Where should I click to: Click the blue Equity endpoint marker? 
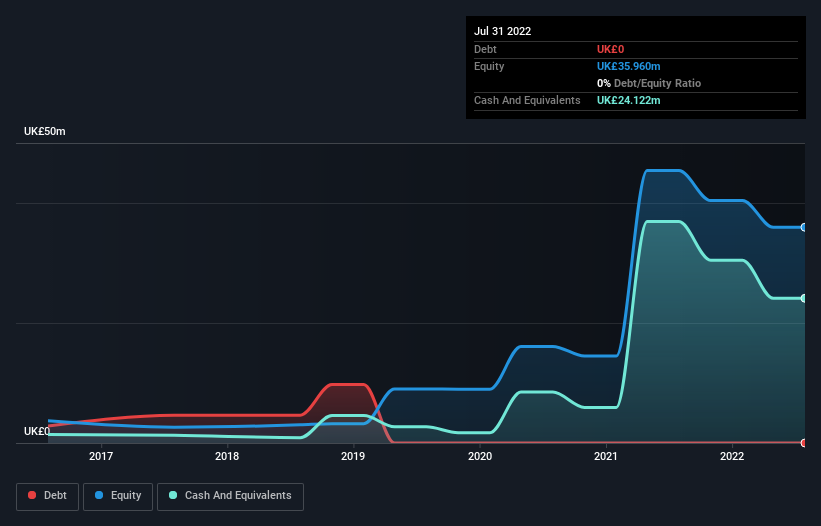804,227
